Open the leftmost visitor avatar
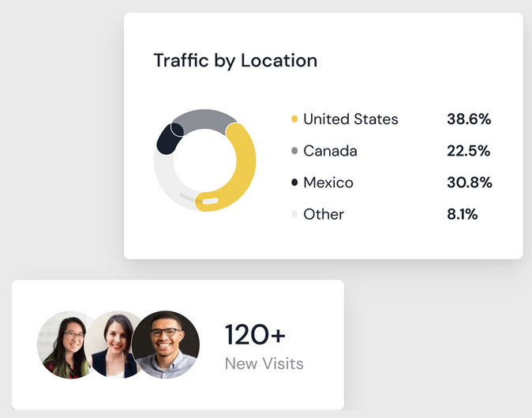Image resolution: width=532 pixels, height=418 pixels. (65, 345)
